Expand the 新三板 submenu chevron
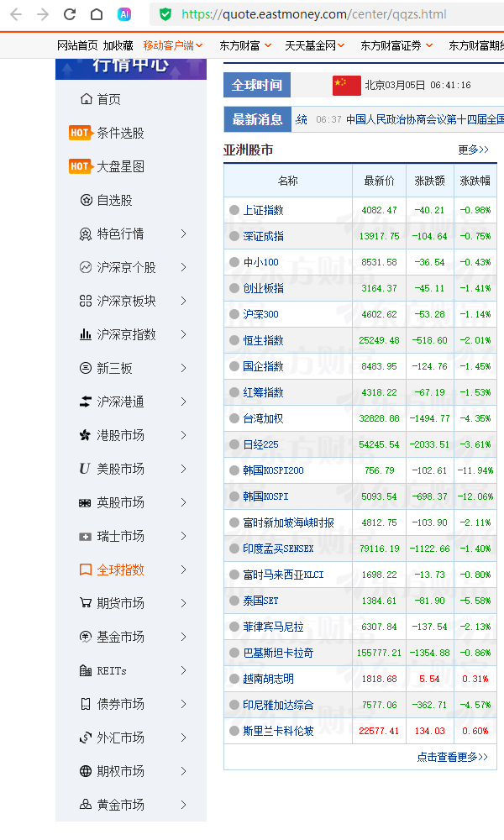504x840 pixels. point(184,368)
